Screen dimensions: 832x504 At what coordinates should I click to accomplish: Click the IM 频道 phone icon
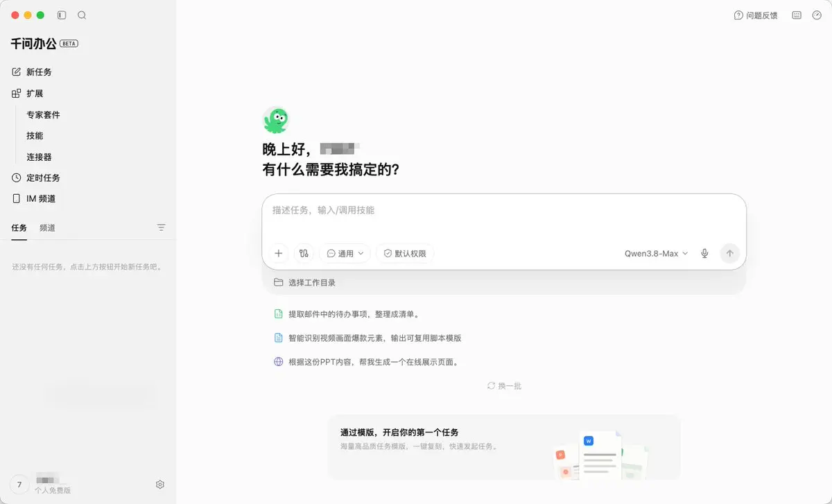coord(17,199)
